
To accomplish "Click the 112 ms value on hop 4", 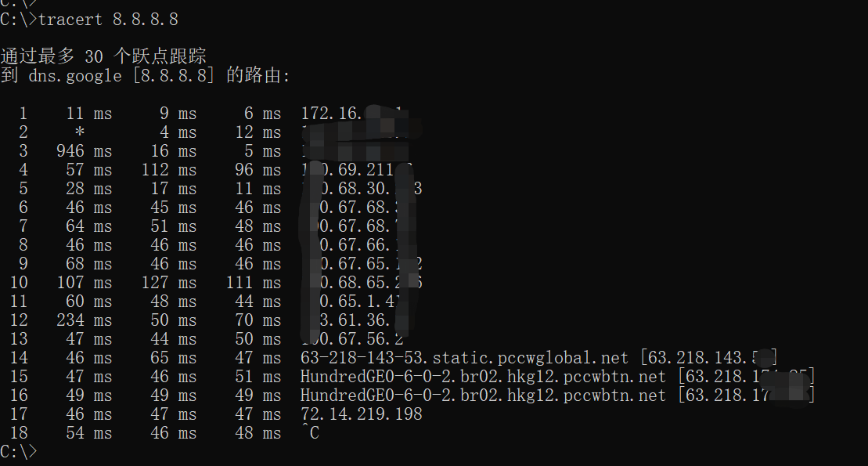I will tap(169, 169).
